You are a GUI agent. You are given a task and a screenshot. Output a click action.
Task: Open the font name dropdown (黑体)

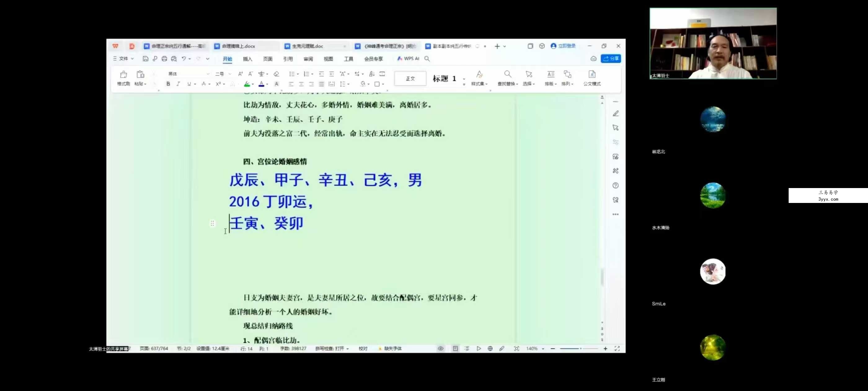pyautogui.click(x=208, y=74)
